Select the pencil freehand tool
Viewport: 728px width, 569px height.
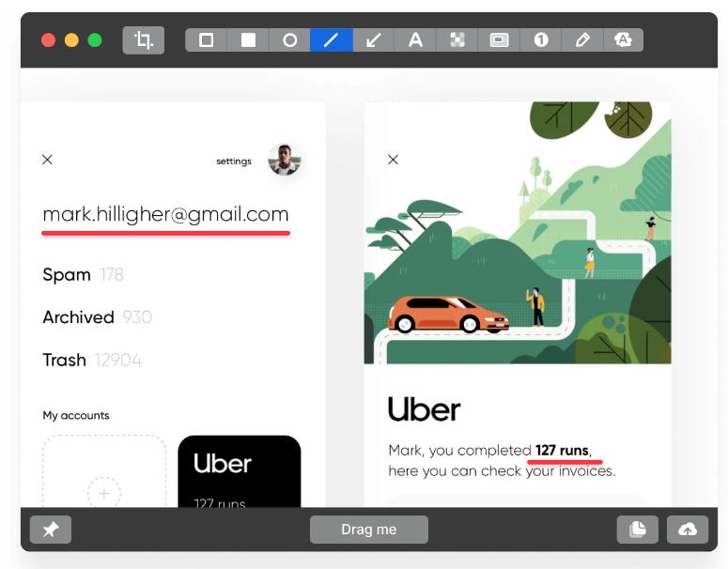[582, 40]
